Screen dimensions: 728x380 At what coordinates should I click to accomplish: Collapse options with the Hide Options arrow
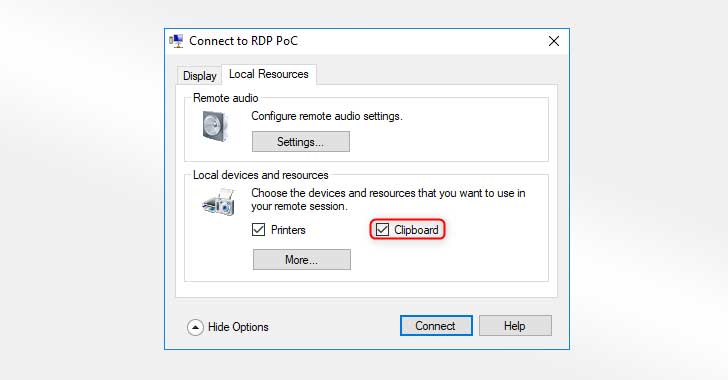pyautogui.click(x=195, y=327)
